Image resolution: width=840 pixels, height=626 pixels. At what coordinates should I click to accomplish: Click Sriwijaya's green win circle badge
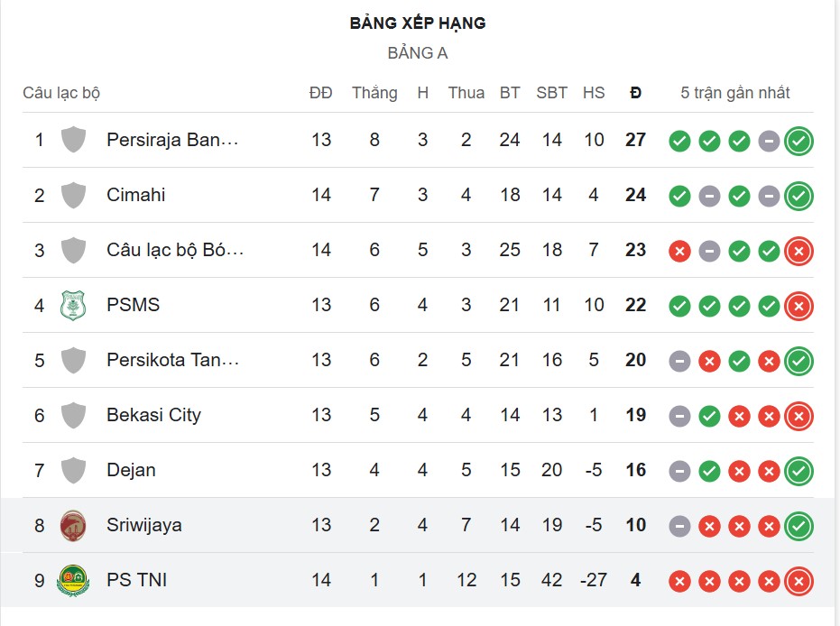798,524
